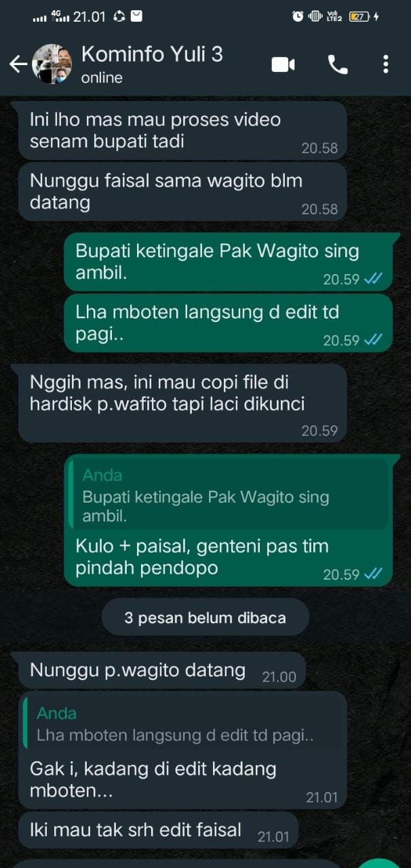Viewport: 411px width, 868px height.
Task: Open the three-dot more options menu
Action: coord(385,64)
